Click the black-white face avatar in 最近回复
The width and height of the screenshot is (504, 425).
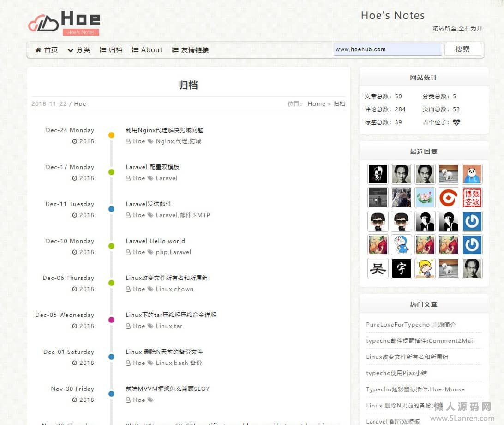[378, 174]
